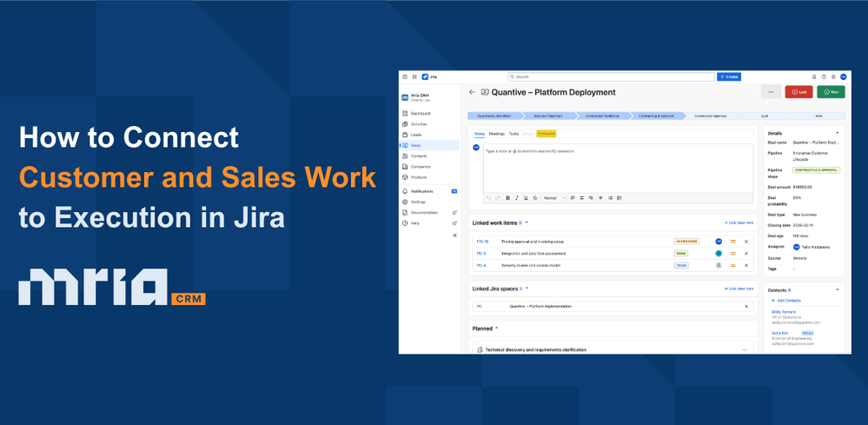Switch to the Notes tab
Image resolution: width=868 pixels, height=425 pixels.
tap(479, 133)
